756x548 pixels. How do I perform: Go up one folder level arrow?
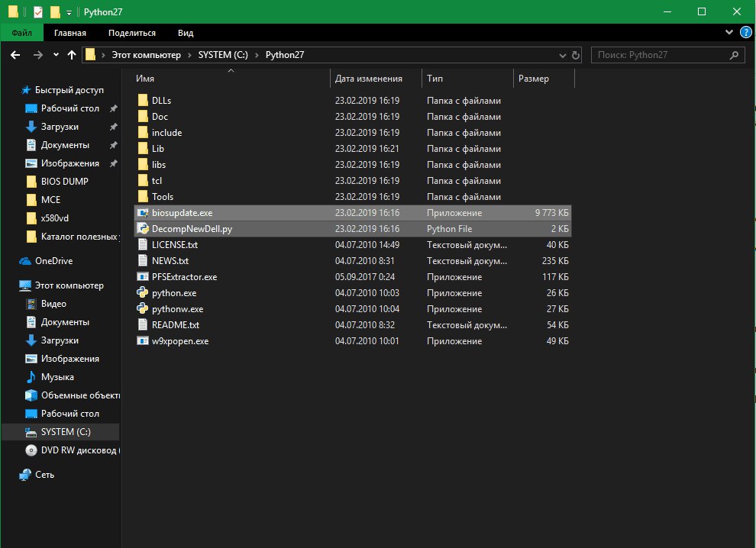click(72, 55)
